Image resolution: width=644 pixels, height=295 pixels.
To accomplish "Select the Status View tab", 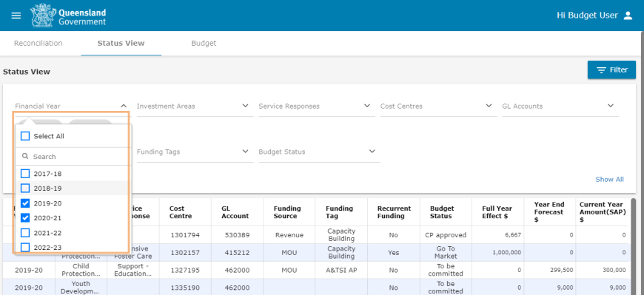I will [121, 43].
